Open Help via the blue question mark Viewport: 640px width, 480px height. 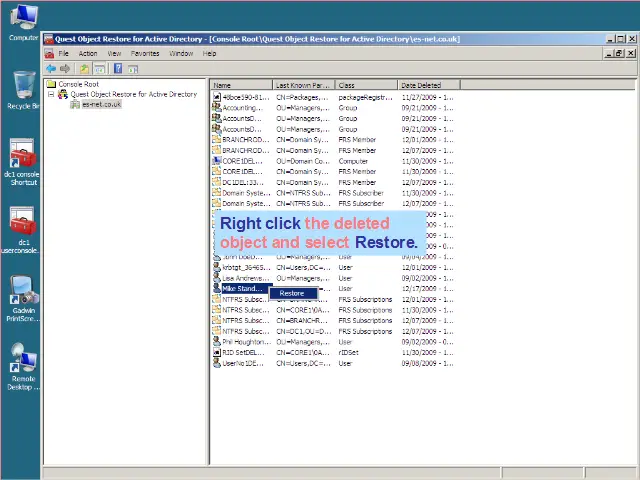(118, 69)
